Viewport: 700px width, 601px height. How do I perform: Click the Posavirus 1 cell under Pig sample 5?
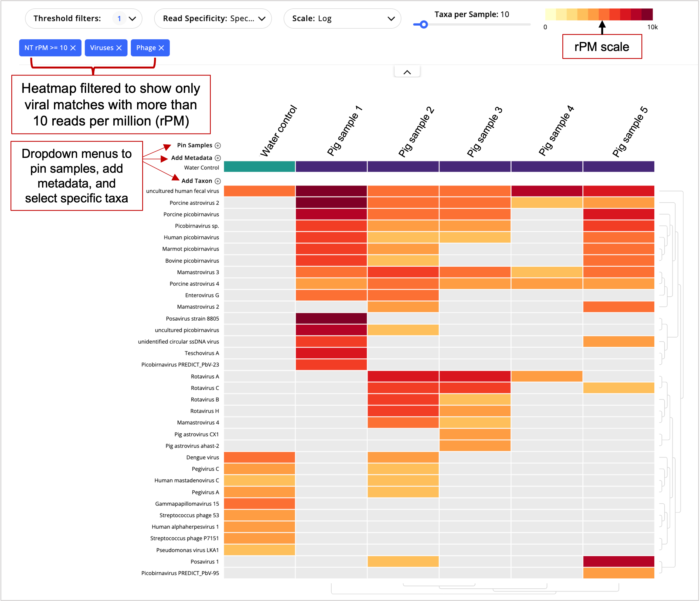coord(619,562)
